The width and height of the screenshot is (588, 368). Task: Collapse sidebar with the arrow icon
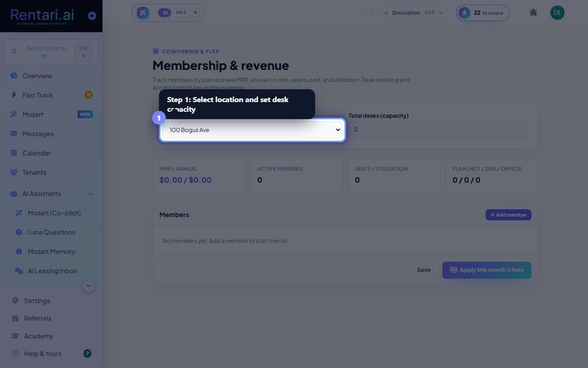click(x=92, y=16)
